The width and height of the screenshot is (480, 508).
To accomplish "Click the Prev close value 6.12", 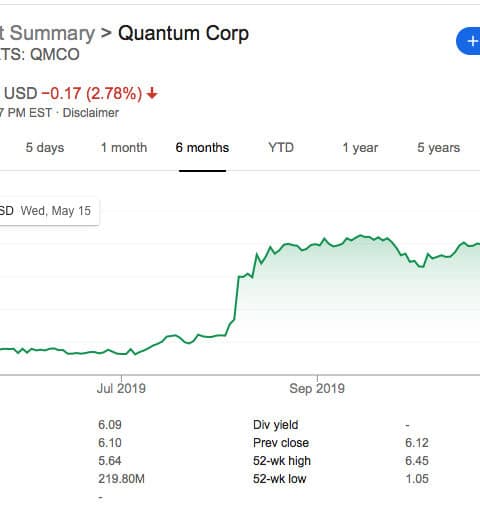I will click(417, 443).
